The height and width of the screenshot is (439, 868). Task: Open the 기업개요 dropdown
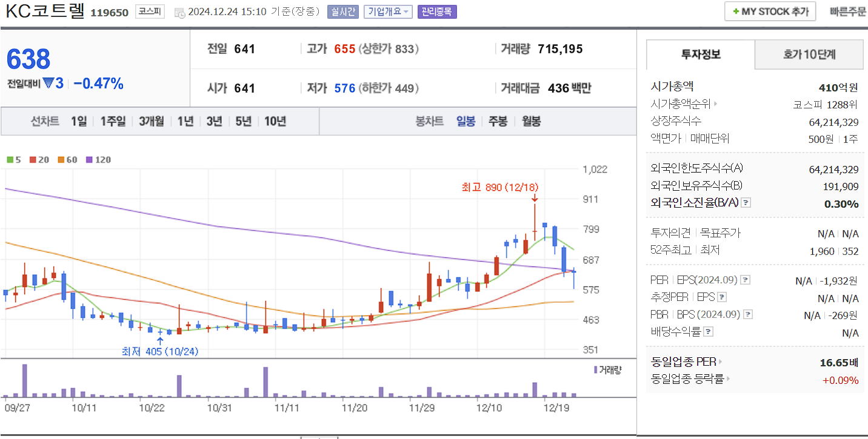pos(388,12)
